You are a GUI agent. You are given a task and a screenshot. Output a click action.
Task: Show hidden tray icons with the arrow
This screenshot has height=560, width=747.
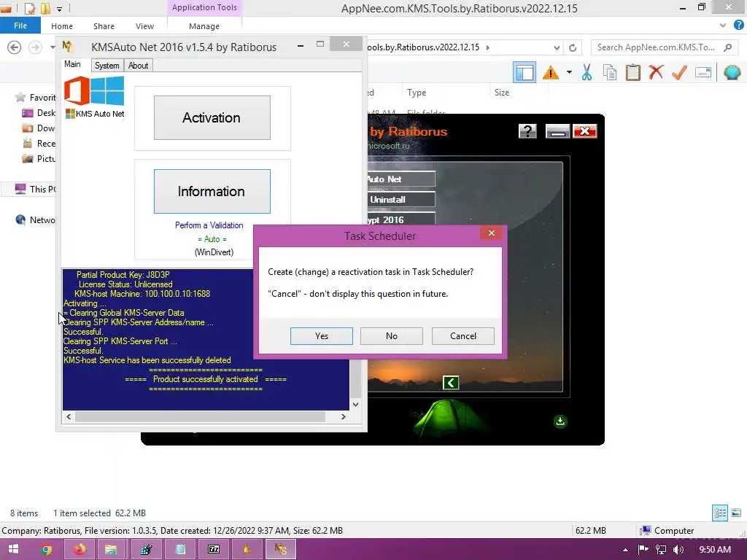tap(625, 550)
